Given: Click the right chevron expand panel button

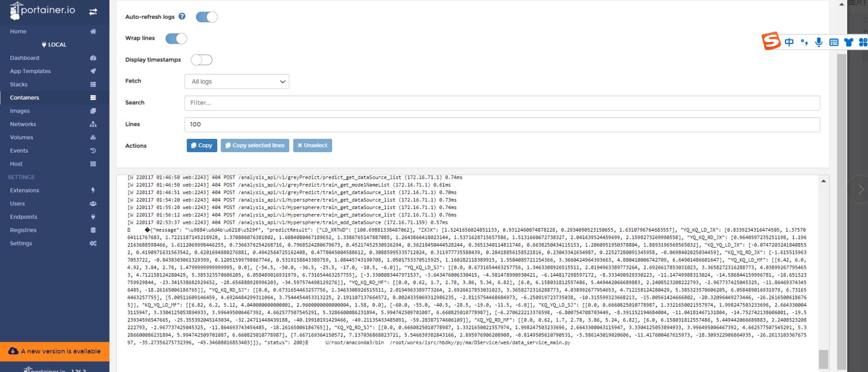Looking at the screenshot, I should click(x=861, y=189).
